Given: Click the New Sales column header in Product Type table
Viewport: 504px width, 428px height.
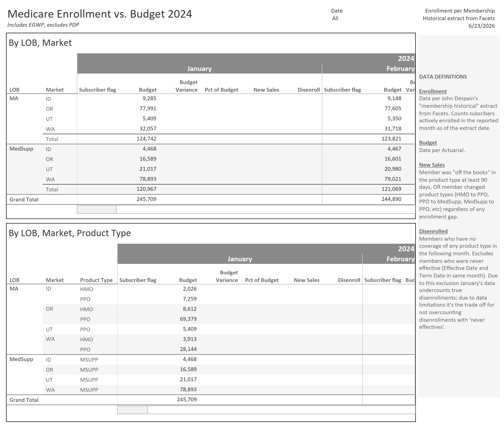Looking at the screenshot, I should pos(307,280).
